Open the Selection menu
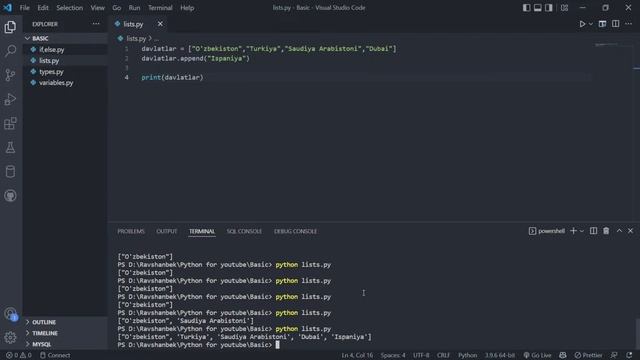 point(69,8)
